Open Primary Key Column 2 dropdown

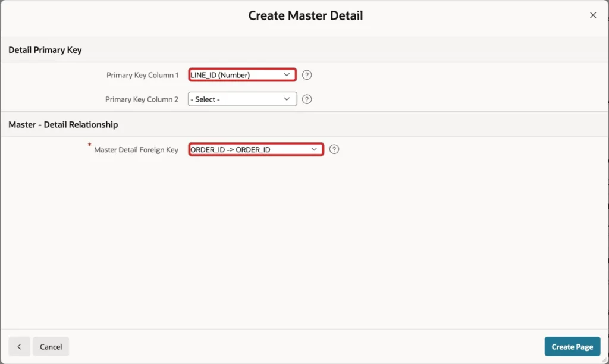(x=243, y=99)
